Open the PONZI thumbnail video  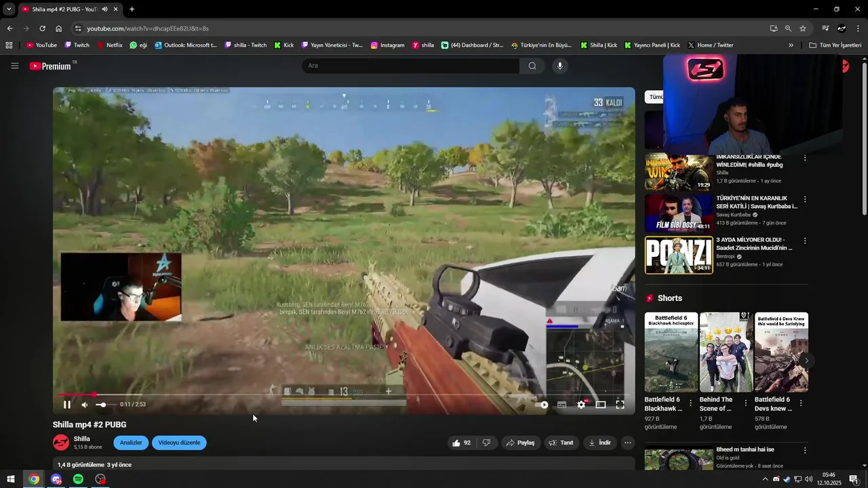[679, 255]
